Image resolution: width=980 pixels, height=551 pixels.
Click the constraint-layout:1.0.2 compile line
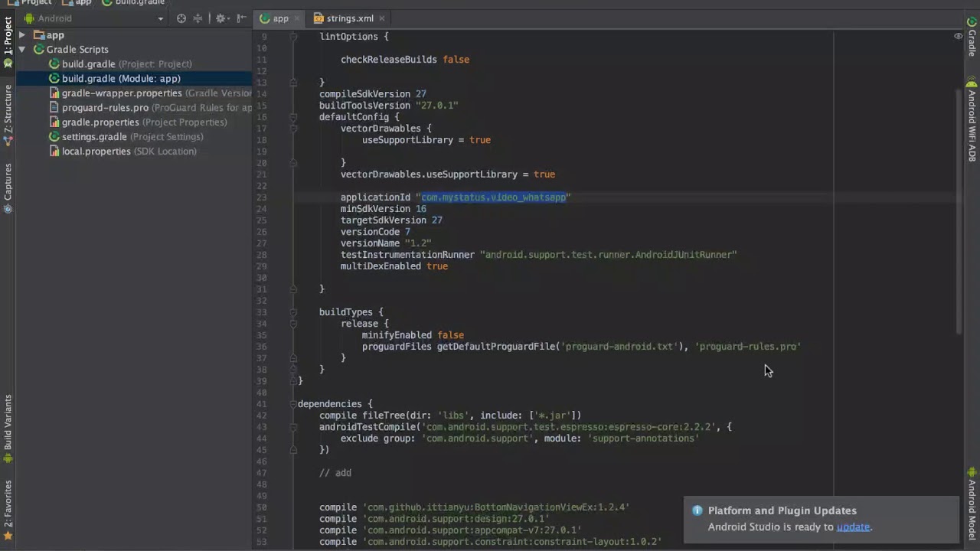[491, 542]
